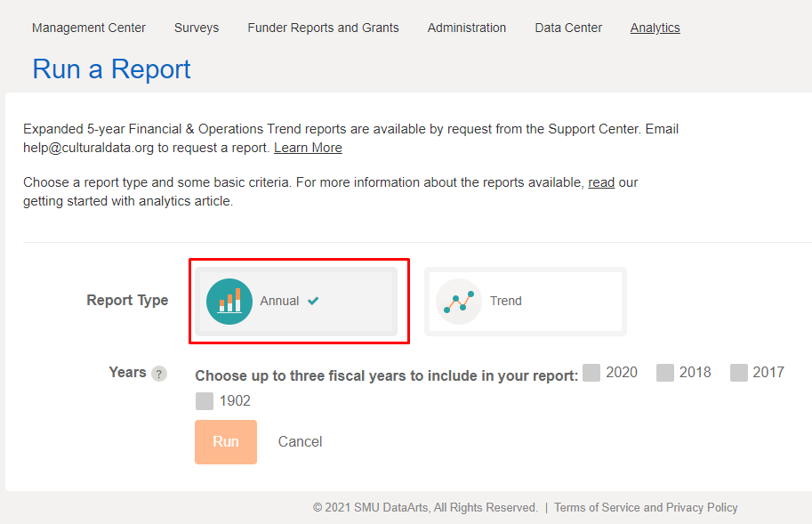Check the 2020 fiscal year box
The height and width of the screenshot is (524, 812).
(591, 373)
